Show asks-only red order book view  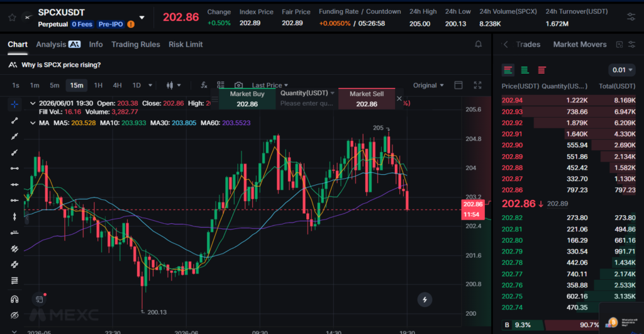[541, 70]
